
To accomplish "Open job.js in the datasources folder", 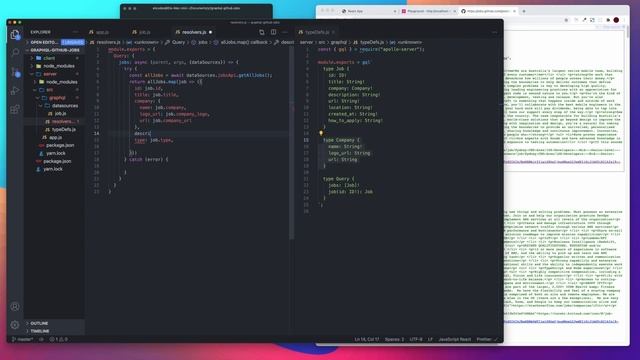I will [54, 113].
